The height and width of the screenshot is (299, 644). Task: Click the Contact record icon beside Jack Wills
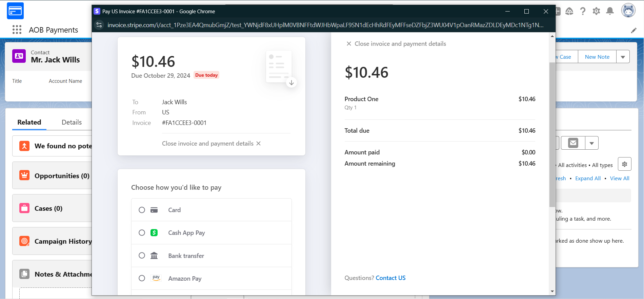[19, 56]
